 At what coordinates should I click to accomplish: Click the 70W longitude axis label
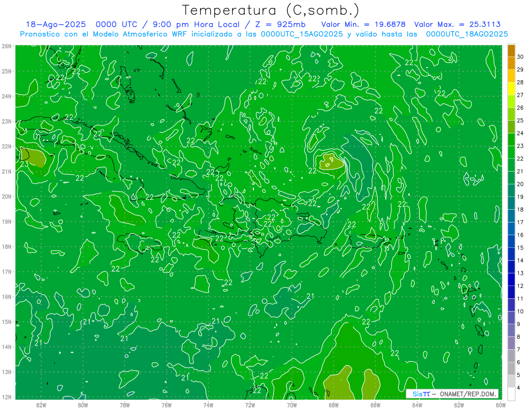292,404
